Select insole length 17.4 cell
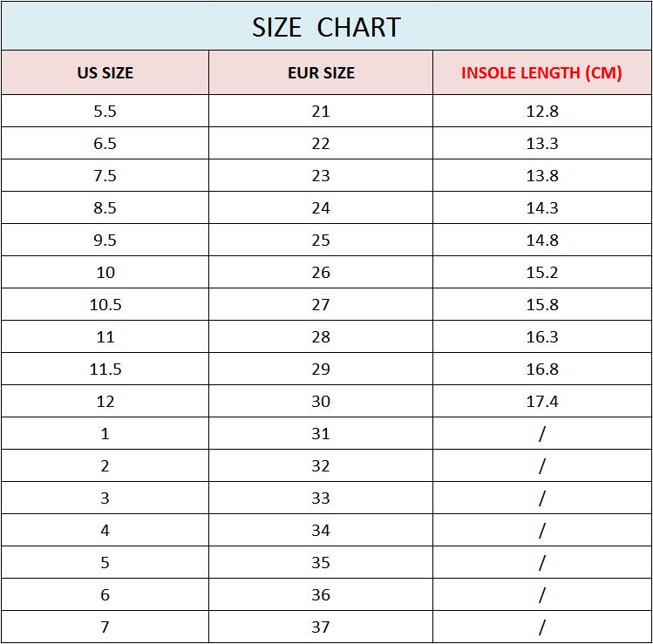This screenshot has height=644, width=653. (541, 402)
